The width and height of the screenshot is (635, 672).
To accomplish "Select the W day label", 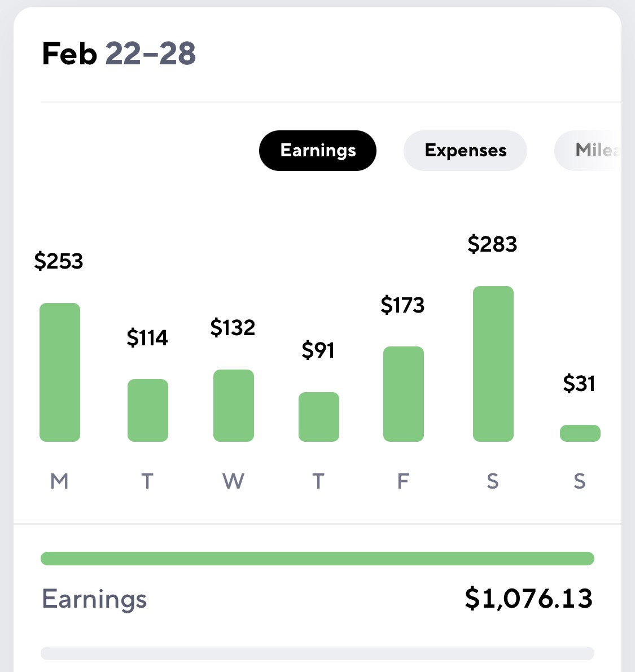I will coord(233,481).
